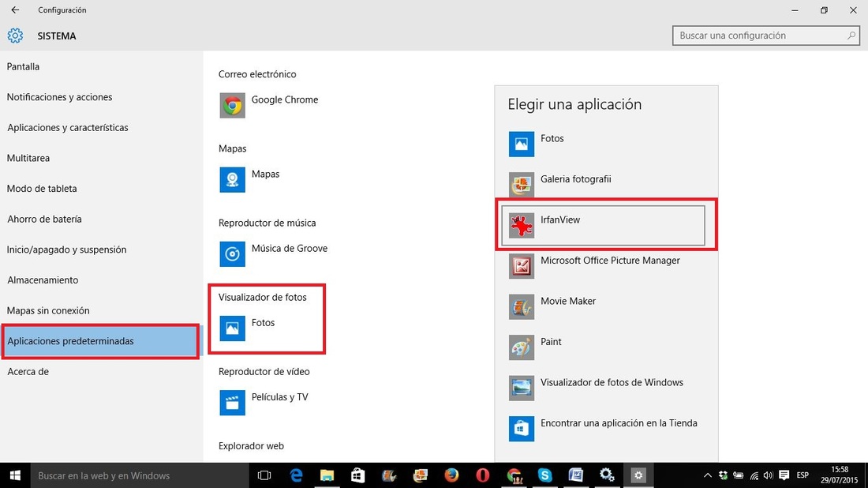This screenshot has height=488, width=868.
Task: Click the Música de Groove label
Action: [x=289, y=248]
